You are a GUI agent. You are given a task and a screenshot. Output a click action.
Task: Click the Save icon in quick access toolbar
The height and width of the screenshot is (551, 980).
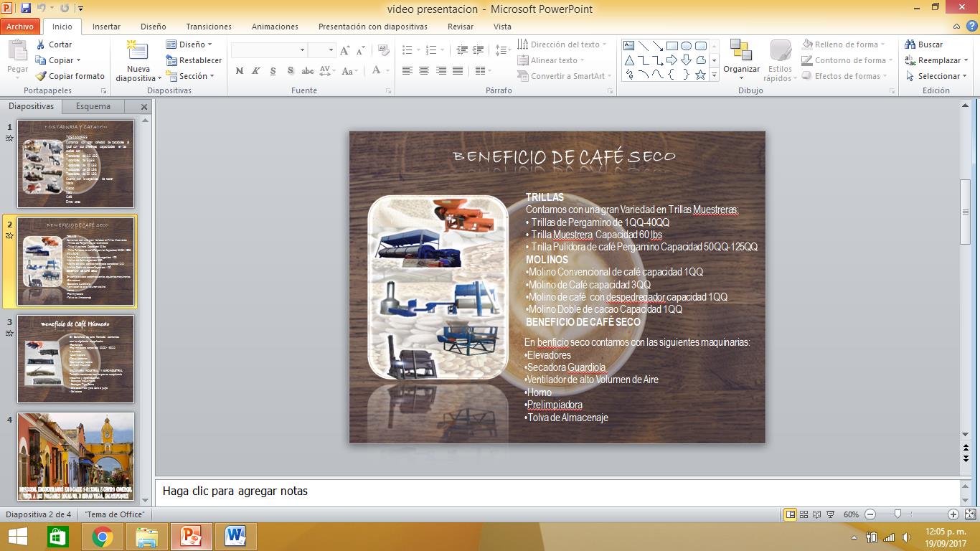click(26, 9)
